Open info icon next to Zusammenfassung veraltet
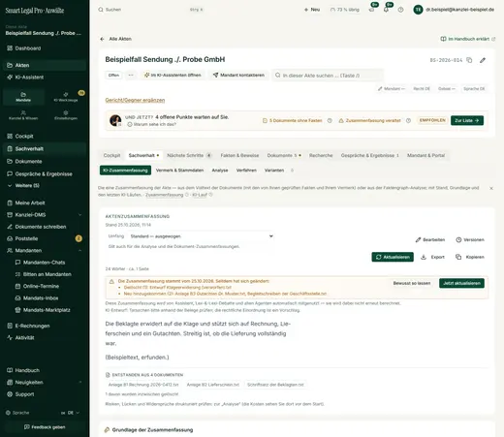Screen dimensions: 504x437 pos(408,120)
